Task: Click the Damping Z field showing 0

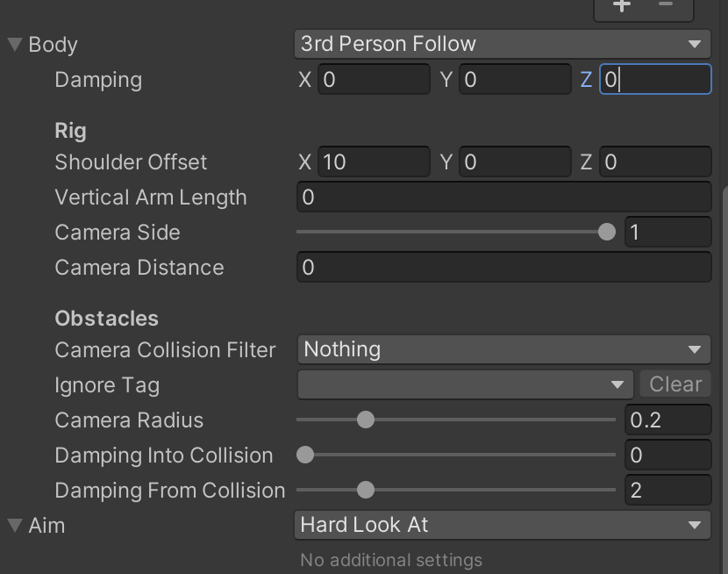Action: 655,79
